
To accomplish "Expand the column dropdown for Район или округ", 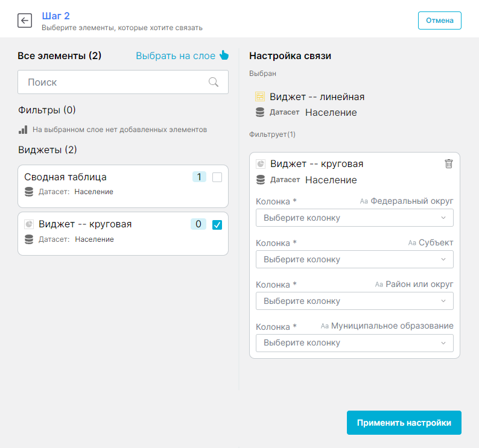I will click(354, 301).
